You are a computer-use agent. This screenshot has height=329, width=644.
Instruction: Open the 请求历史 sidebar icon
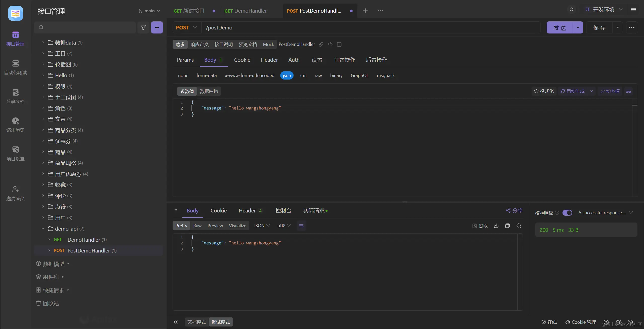[x=15, y=125]
